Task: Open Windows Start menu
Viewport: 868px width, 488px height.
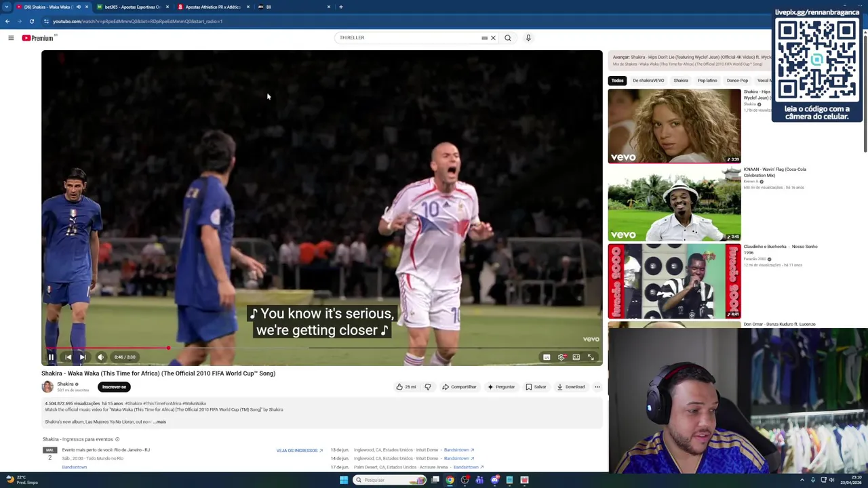Action: coord(344,480)
